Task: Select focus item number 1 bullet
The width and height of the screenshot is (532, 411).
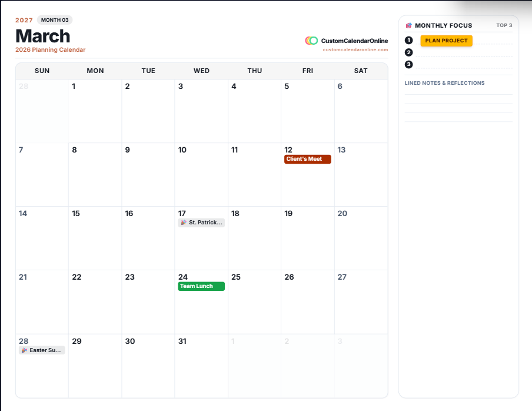Action: [x=408, y=41]
